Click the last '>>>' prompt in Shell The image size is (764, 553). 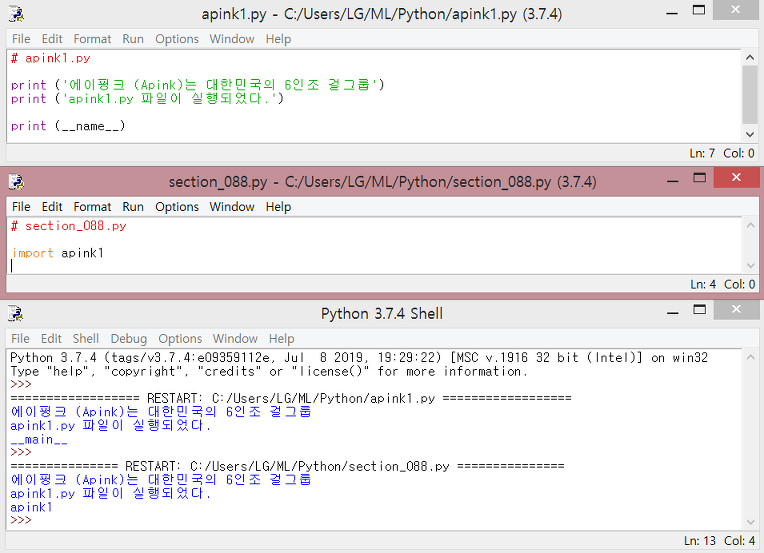click(x=21, y=520)
